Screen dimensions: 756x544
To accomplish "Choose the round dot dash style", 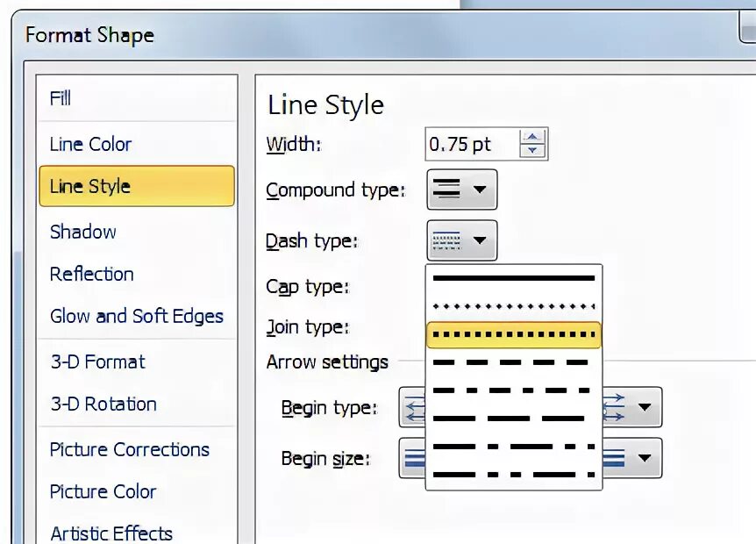I will click(x=513, y=306).
